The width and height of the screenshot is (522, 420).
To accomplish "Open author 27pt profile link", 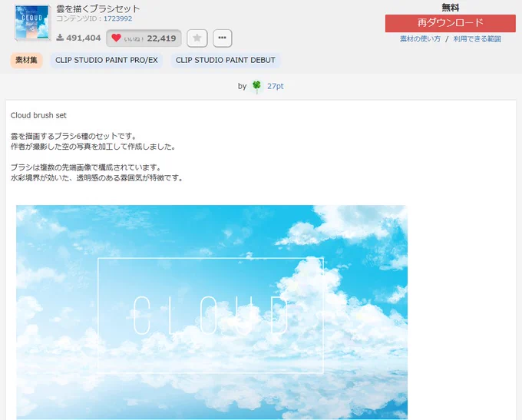I will pyautogui.click(x=276, y=86).
